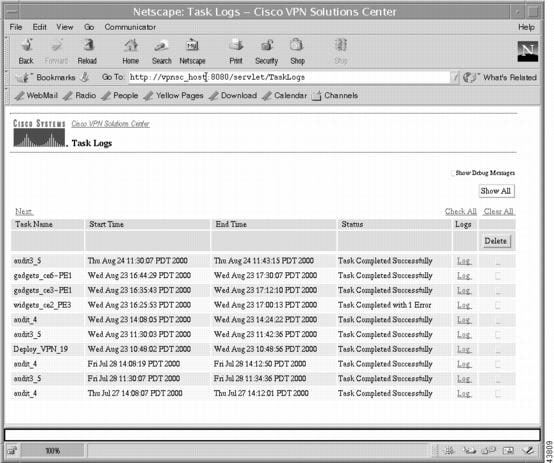The width and height of the screenshot is (554, 463).
Task: Click the Shop toolbar icon
Action: [297, 51]
